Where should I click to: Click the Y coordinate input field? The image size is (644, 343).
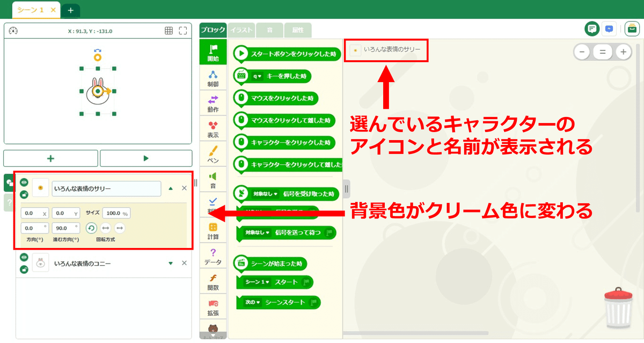[65, 213]
